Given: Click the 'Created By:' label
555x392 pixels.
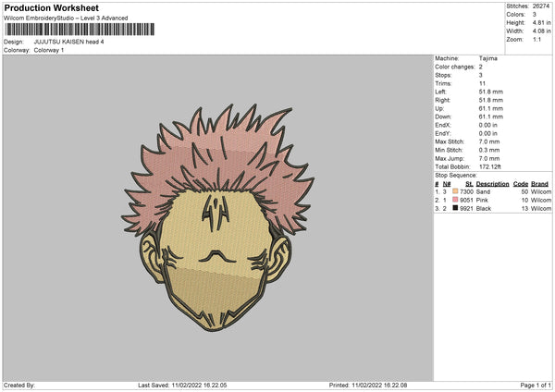Looking at the screenshot, I should coord(19,386).
